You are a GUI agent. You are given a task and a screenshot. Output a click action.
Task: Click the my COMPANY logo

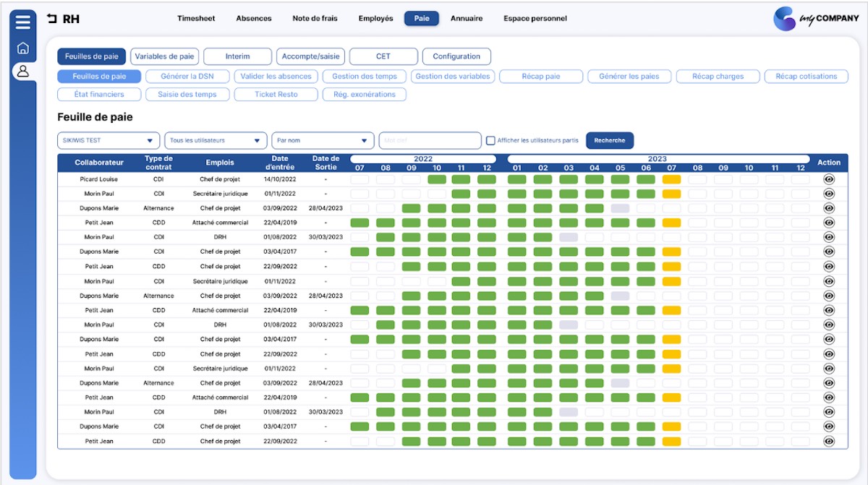815,19
